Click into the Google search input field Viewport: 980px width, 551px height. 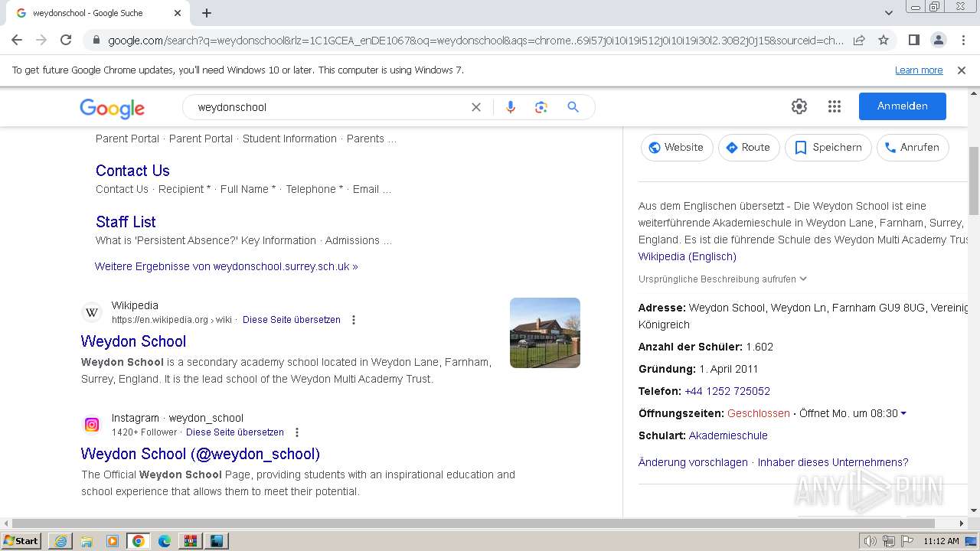[x=329, y=107]
